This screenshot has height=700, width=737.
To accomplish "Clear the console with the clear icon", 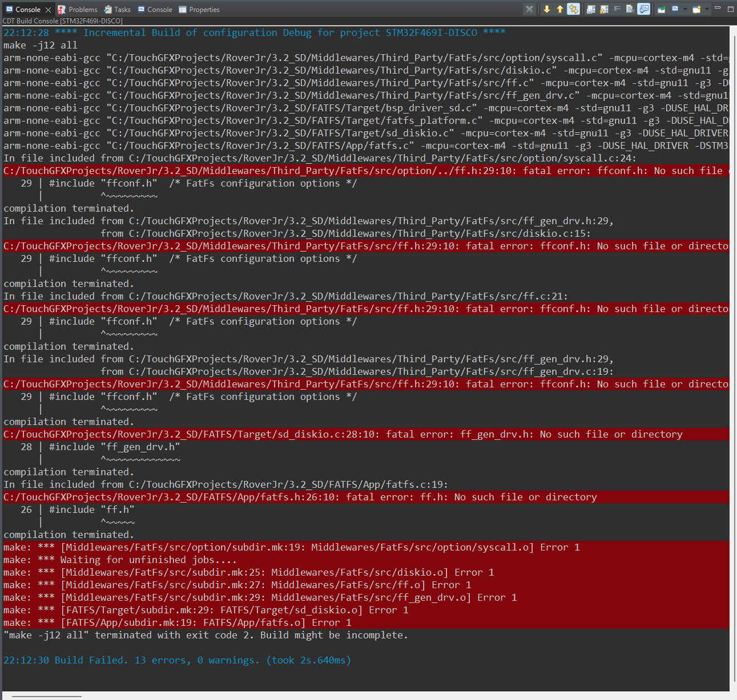I will pyautogui.click(x=630, y=9).
